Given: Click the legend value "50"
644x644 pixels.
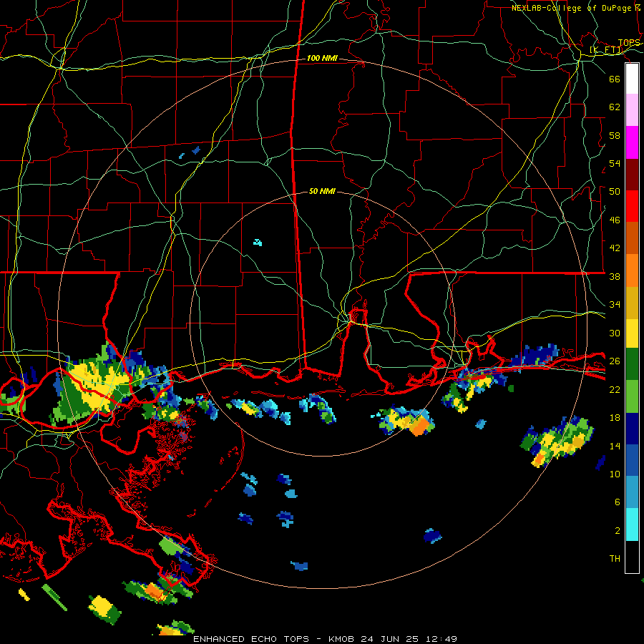Looking at the screenshot, I should pyautogui.click(x=615, y=192).
